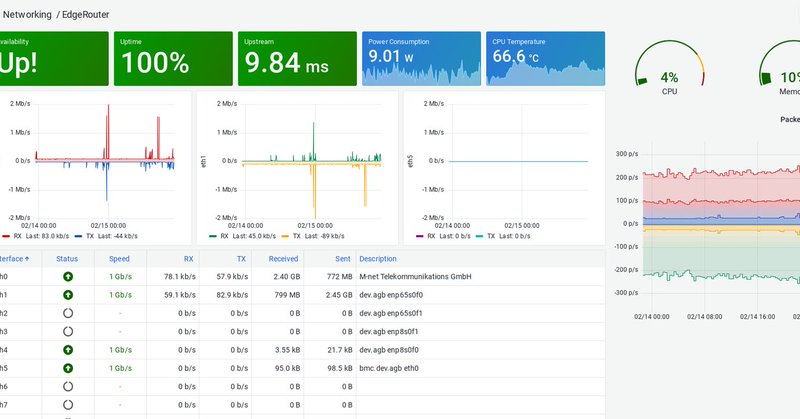
Task: Click the 78.1 kb/s RX value
Action: 180,277
